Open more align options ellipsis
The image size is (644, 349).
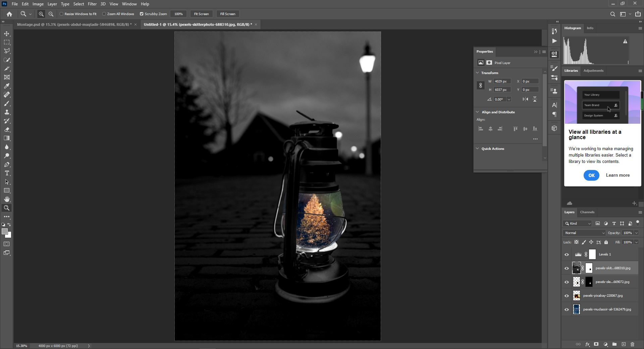click(x=535, y=139)
